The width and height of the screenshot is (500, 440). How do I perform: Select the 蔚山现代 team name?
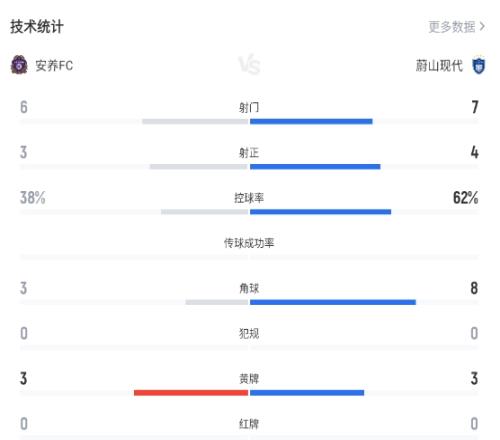click(x=439, y=65)
